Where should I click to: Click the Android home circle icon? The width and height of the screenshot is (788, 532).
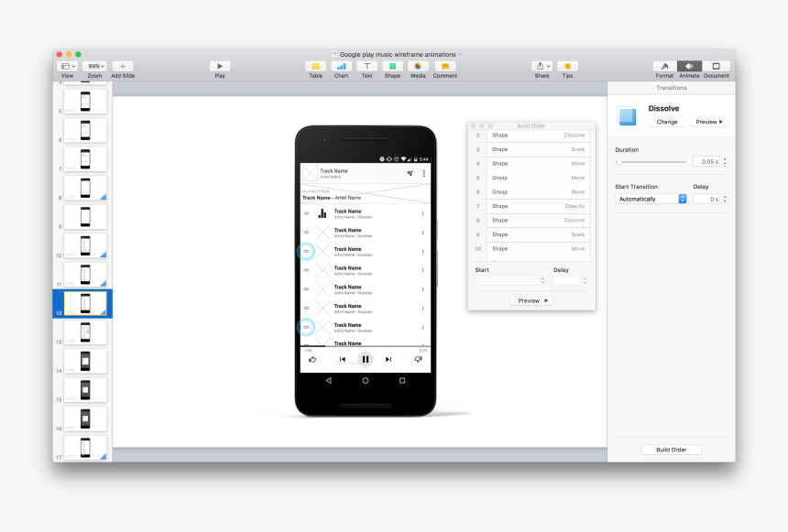coord(366,380)
